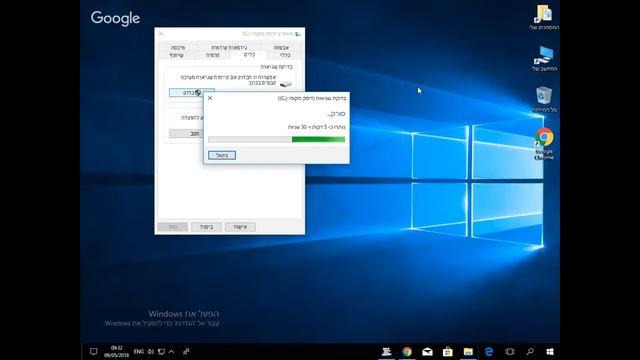This screenshot has height=360, width=640.
Task: Select the My Documents desktop icon
Action: [x=544, y=18]
